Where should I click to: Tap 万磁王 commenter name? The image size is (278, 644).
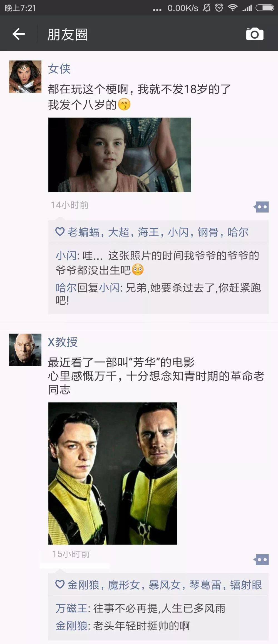coord(72,608)
